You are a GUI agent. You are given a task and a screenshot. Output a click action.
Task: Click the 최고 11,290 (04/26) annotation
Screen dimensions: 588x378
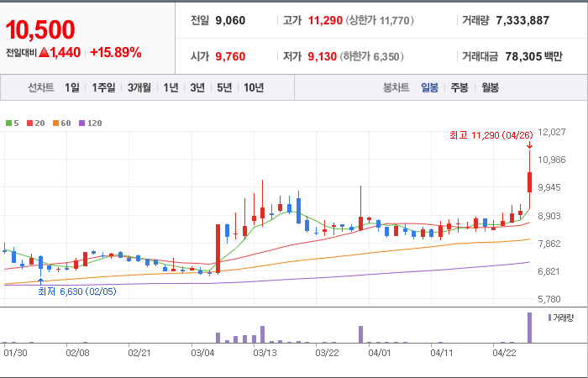(x=491, y=135)
